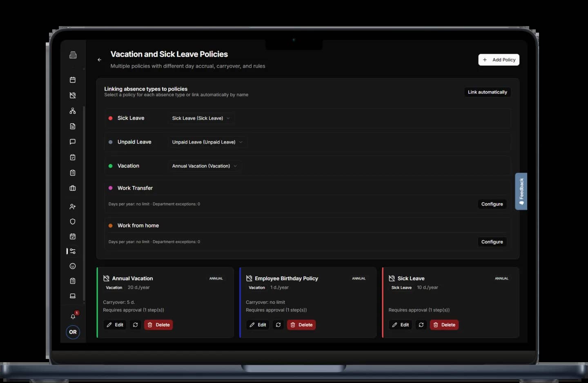Image resolution: width=588 pixels, height=383 pixels.
Task: Click the Sick Leave tag on Sick Leave card
Action: click(x=401, y=288)
